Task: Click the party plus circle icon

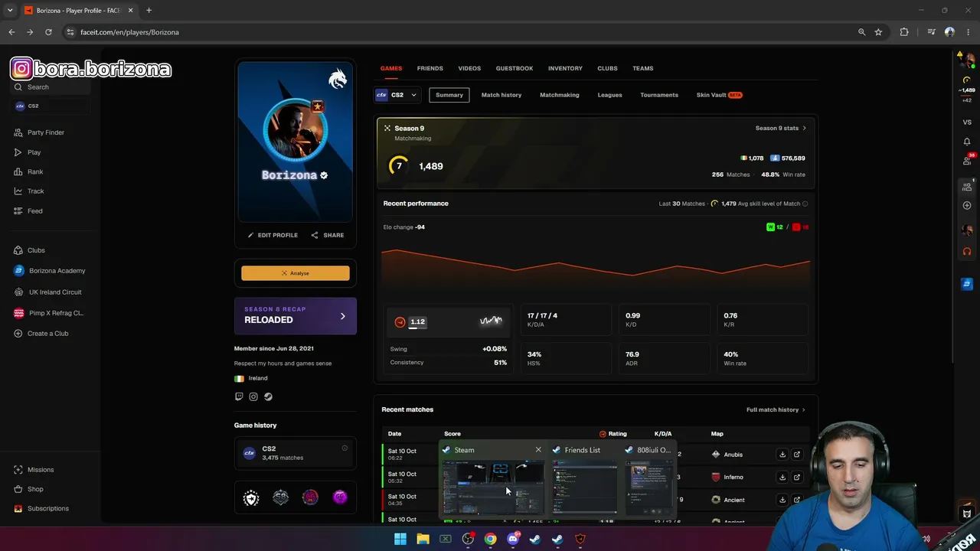Action: click(x=967, y=205)
